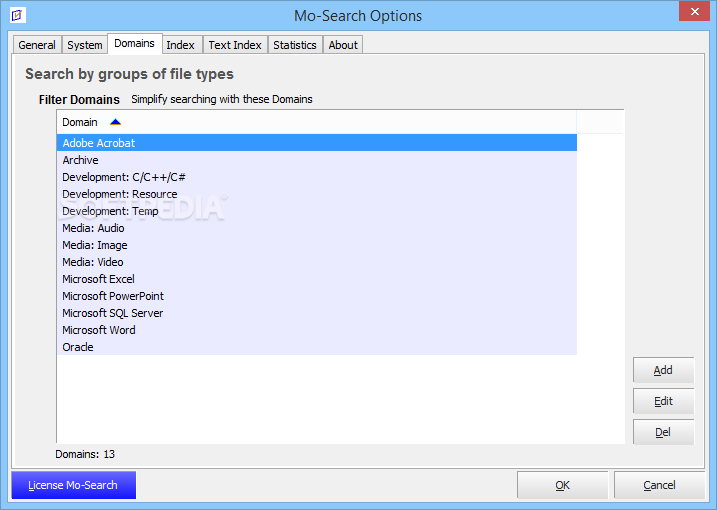
Task: Choose the Microsoft Word row
Action: coord(316,330)
